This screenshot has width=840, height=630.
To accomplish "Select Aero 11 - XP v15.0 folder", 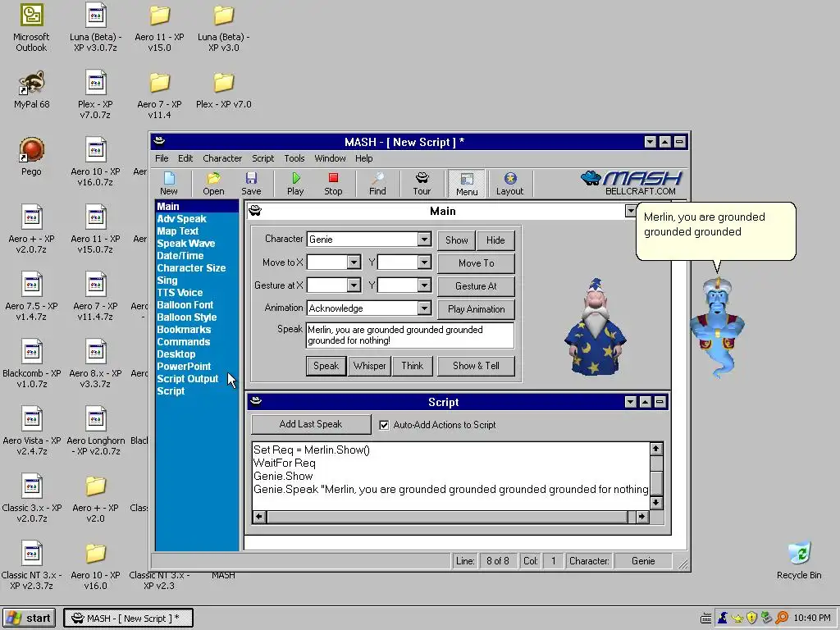I will click(160, 28).
